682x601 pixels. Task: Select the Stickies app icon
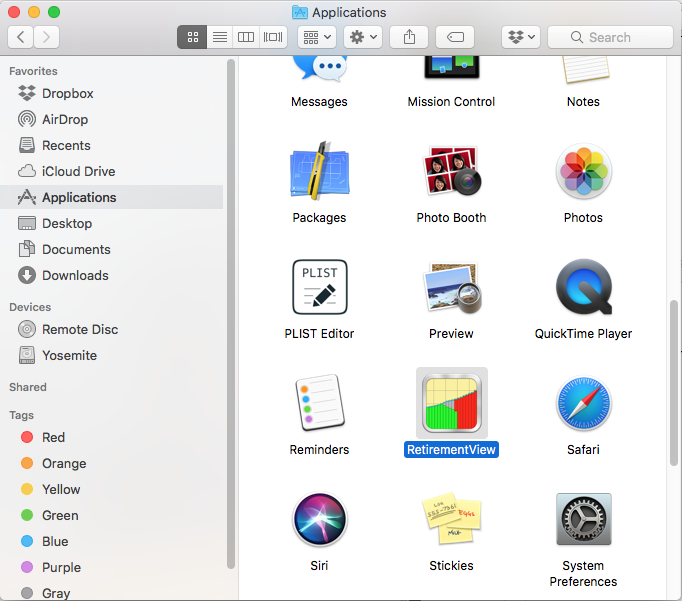(451, 519)
